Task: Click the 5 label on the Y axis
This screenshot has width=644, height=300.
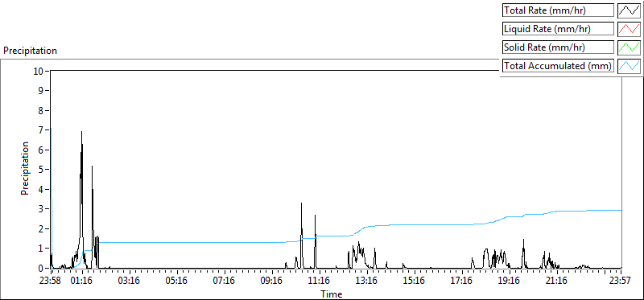Action: click(42, 170)
